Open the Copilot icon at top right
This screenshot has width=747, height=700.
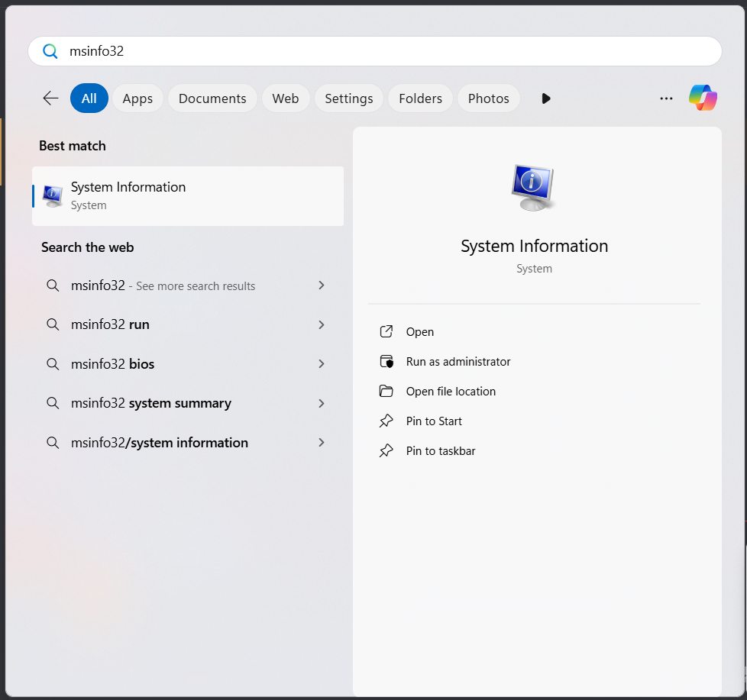(x=703, y=98)
